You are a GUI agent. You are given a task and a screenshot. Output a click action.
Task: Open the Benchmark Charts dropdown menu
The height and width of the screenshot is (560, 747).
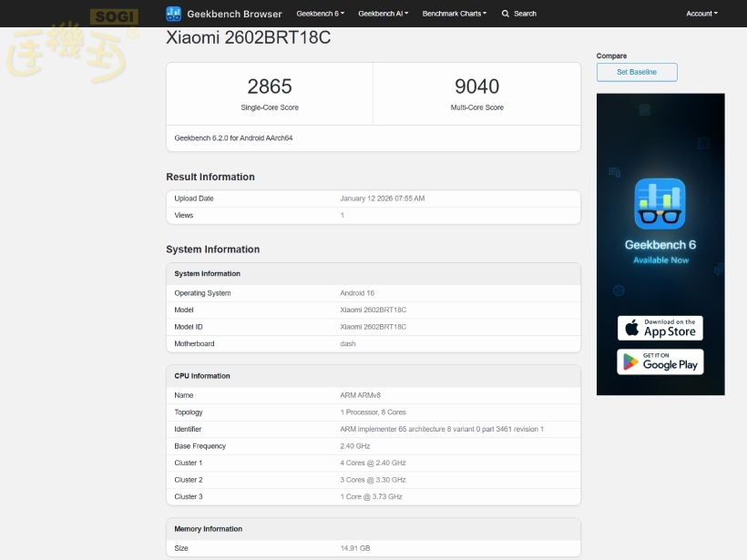pos(454,14)
